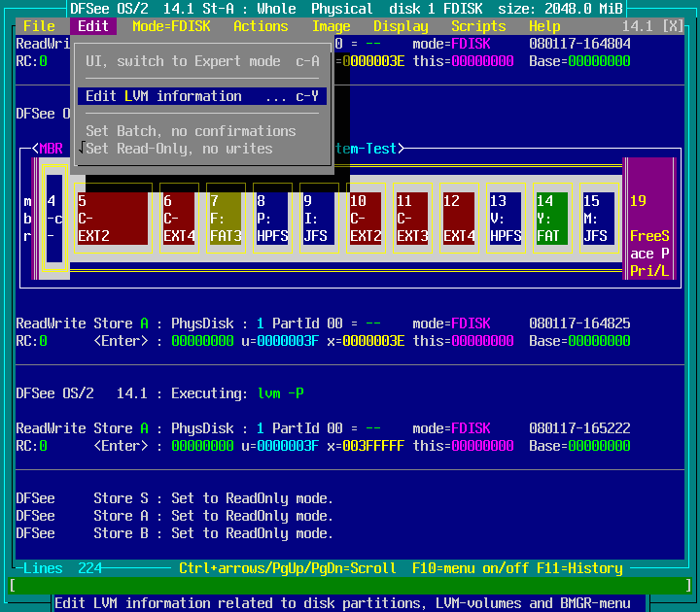Image resolution: width=700 pixels, height=612 pixels.
Task: Click the green command entry field
Action: click(x=350, y=586)
